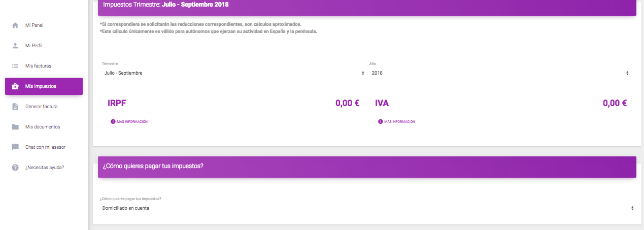Image resolution: width=644 pixels, height=230 pixels.
Task: Open the Año dropdown showing 2018
Action: [500, 73]
